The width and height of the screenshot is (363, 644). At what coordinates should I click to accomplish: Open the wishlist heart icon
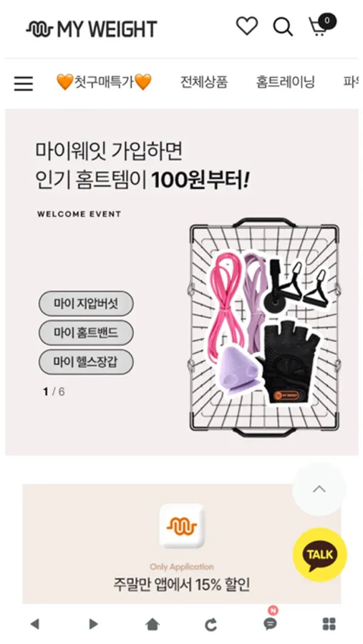point(247,26)
